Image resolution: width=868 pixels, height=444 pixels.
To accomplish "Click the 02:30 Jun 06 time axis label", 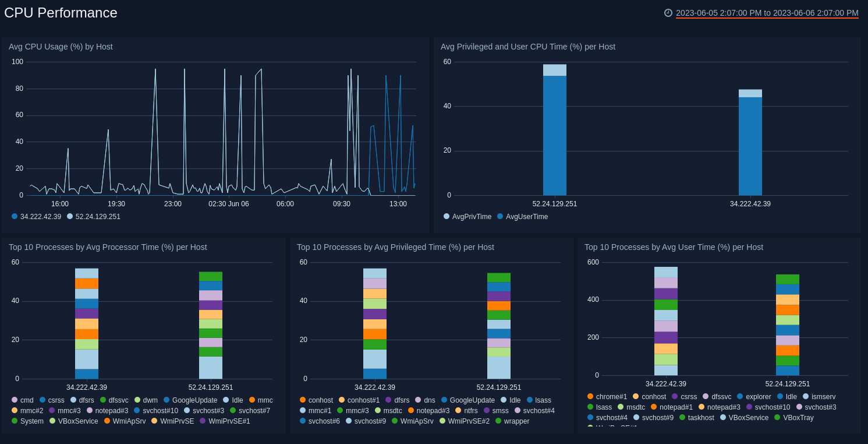I will pyautogui.click(x=229, y=204).
